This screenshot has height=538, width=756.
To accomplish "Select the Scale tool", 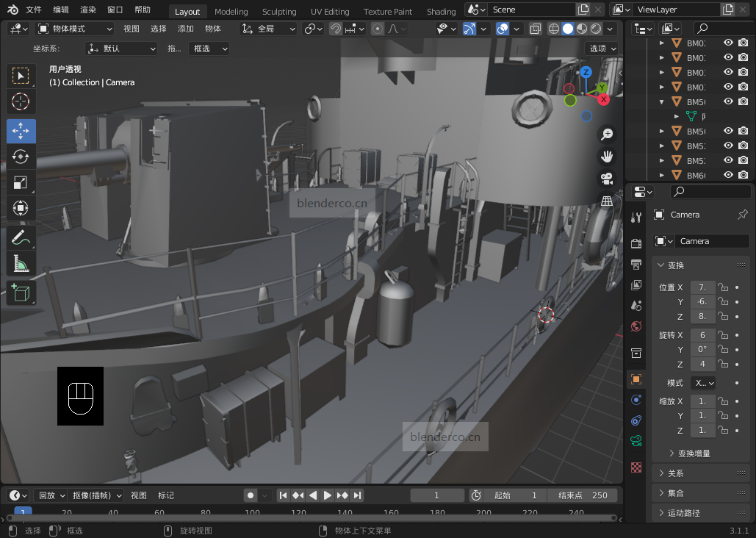I will point(21,182).
